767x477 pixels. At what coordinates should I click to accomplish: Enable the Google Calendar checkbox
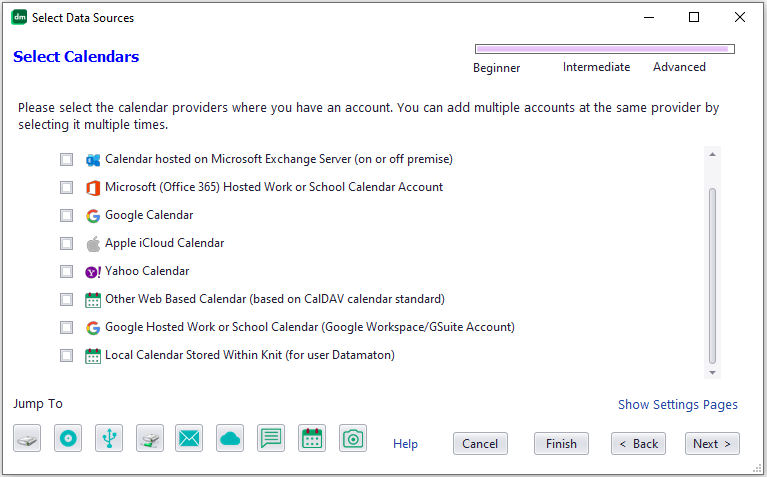point(67,215)
